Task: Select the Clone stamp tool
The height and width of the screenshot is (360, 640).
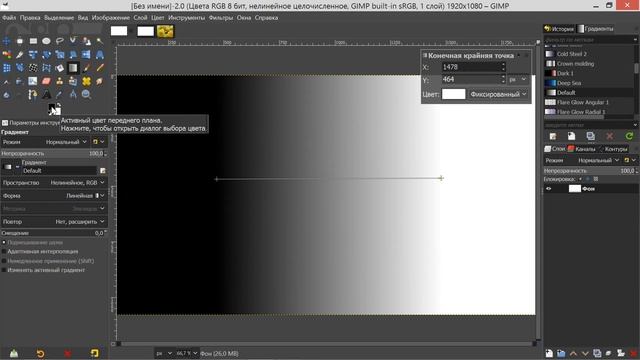Action: click(60, 81)
